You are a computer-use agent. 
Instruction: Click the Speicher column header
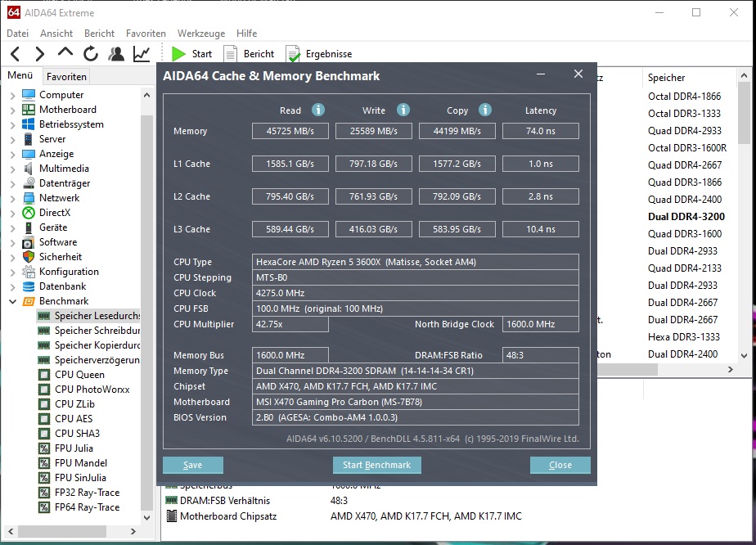(666, 78)
